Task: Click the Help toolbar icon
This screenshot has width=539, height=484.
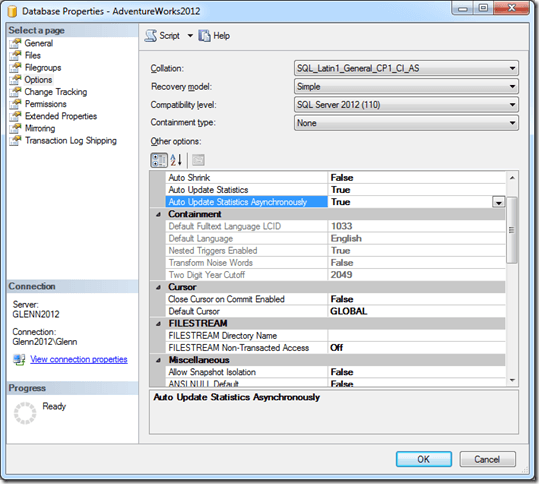Action: coord(204,36)
